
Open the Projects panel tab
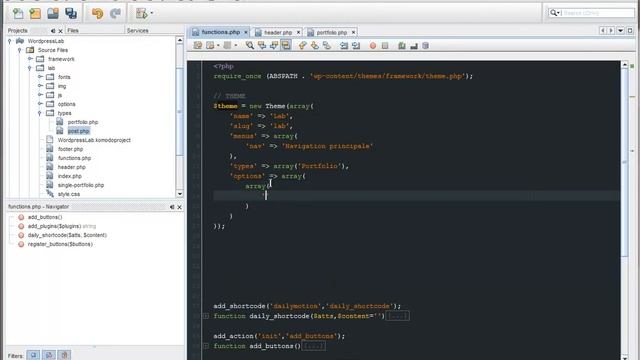(18, 31)
